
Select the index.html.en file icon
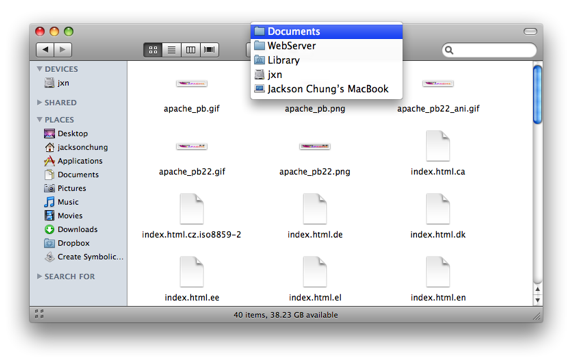[438, 272]
